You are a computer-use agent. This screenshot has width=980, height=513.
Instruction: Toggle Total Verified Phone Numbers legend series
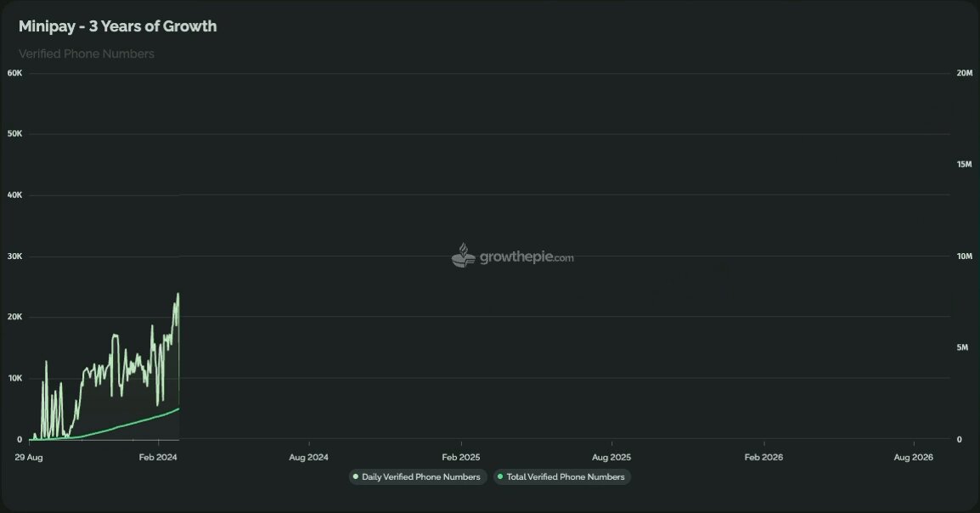pos(562,476)
